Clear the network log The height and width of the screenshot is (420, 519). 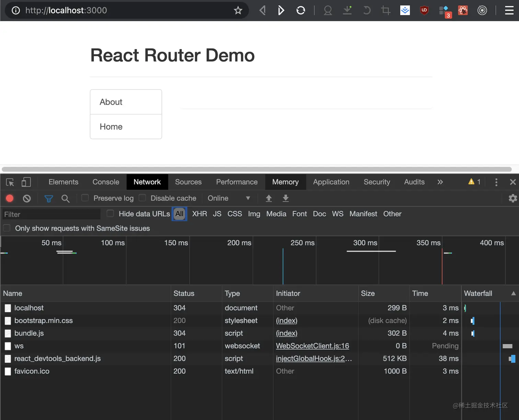(x=27, y=198)
